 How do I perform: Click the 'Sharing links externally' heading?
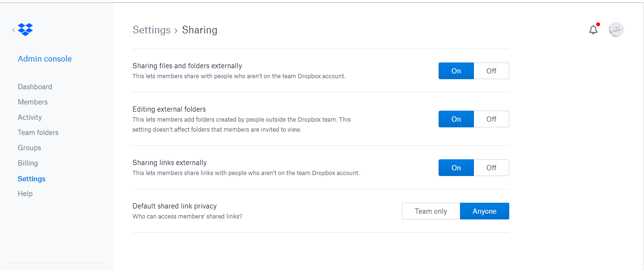coord(170,163)
